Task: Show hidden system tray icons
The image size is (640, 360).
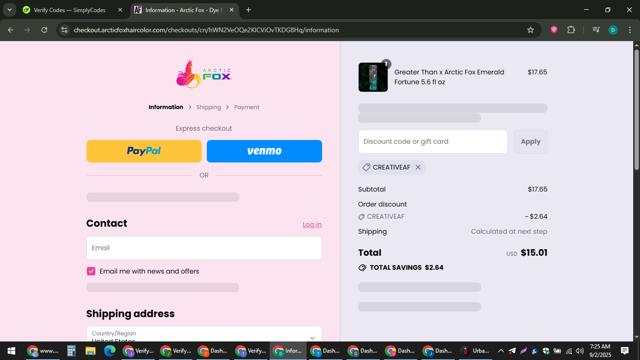Action: (501, 351)
